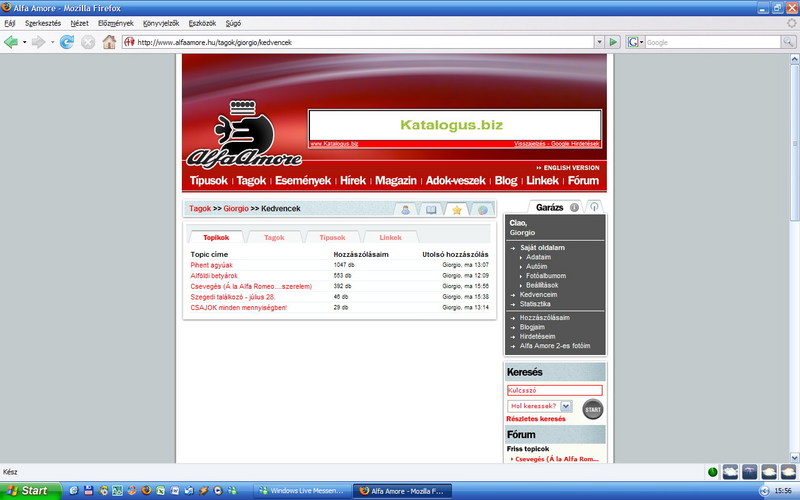
Task: Go back using the green Back arrow
Action: [10, 42]
